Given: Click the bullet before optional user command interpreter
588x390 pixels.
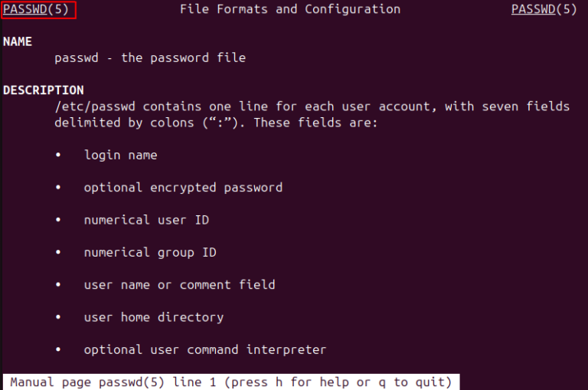Looking at the screenshot, I should (58, 350).
